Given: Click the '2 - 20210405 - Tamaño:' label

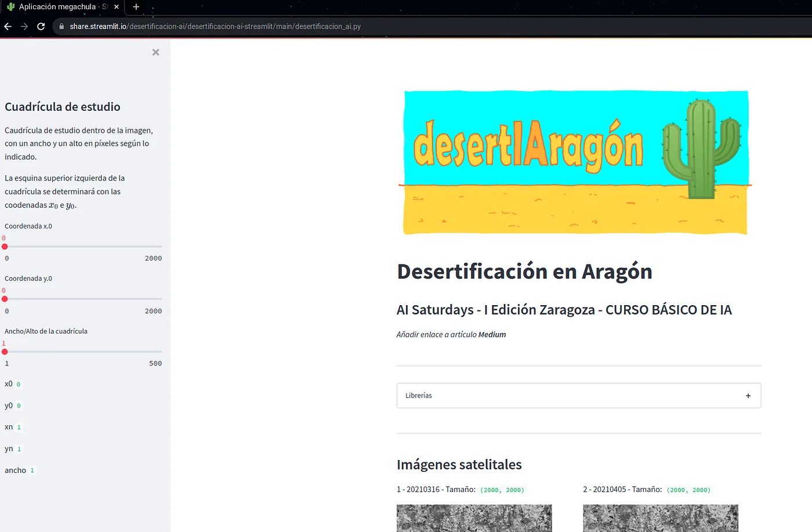Looking at the screenshot, I should point(622,490).
